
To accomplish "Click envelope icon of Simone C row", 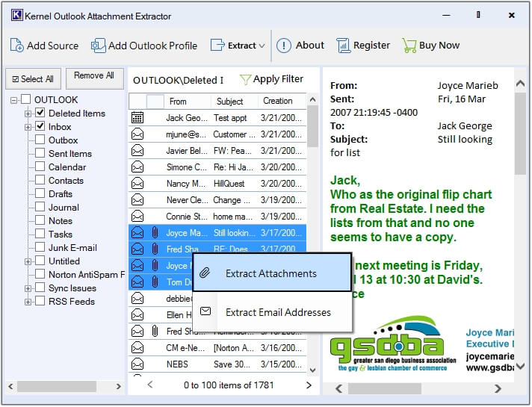I will (x=137, y=167).
